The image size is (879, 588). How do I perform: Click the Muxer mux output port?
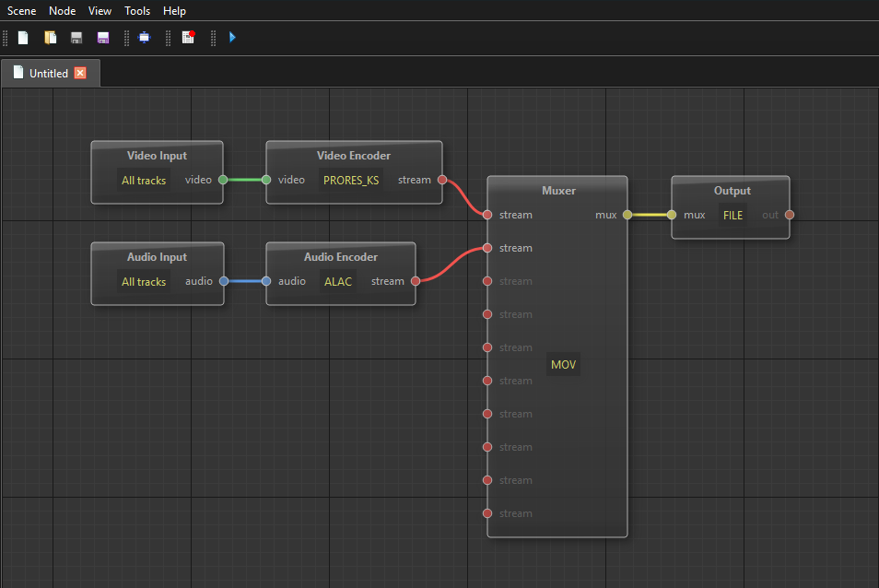627,215
